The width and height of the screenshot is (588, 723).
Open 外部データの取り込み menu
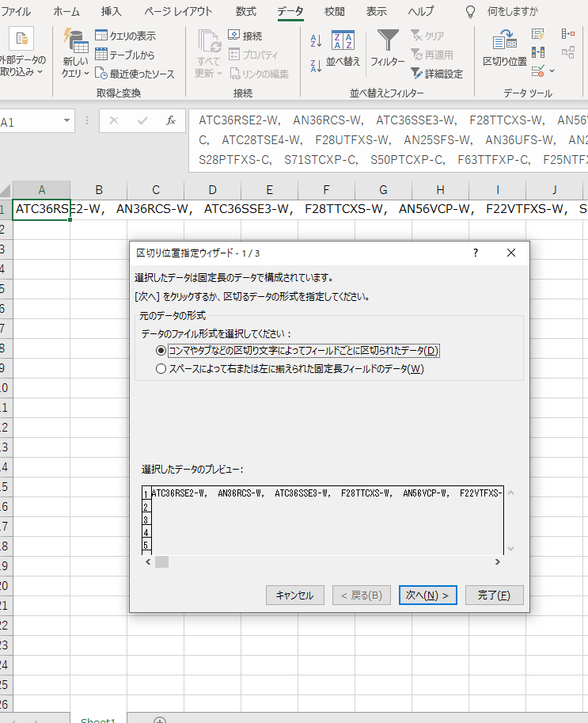[x=22, y=52]
